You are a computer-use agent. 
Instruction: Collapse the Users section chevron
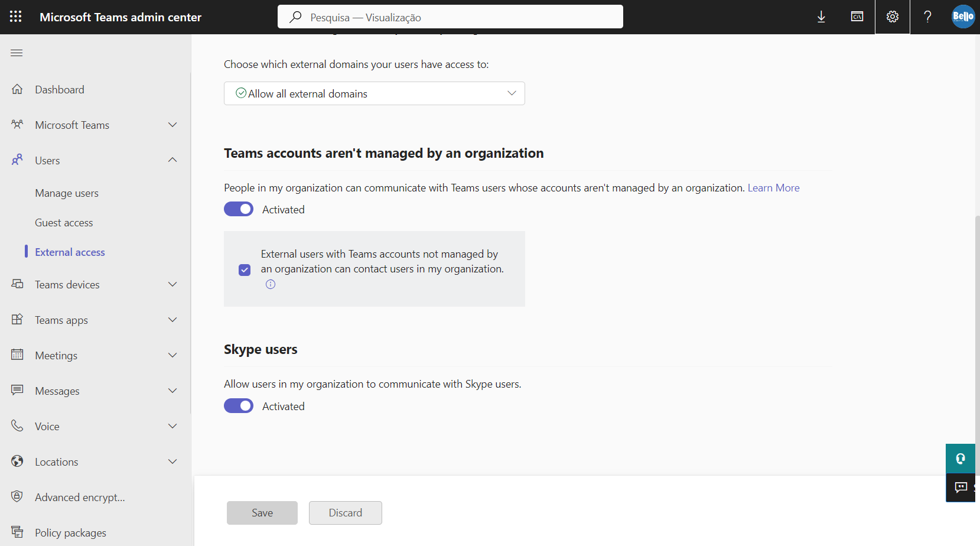[172, 160]
